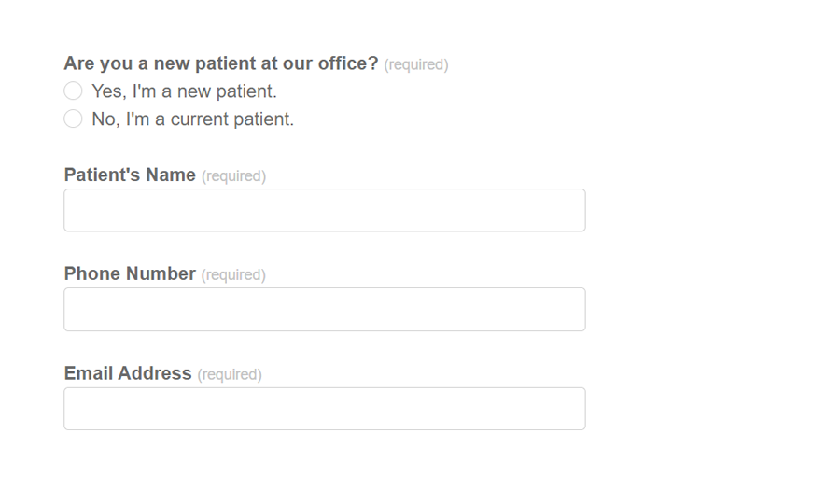Click into the Phone Number input box

click(x=324, y=309)
